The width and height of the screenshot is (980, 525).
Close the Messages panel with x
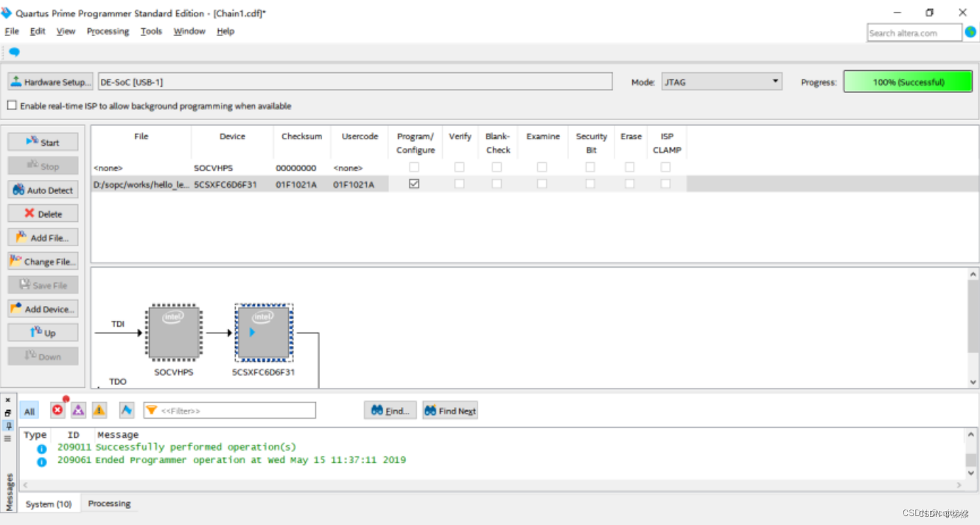pos(7,400)
